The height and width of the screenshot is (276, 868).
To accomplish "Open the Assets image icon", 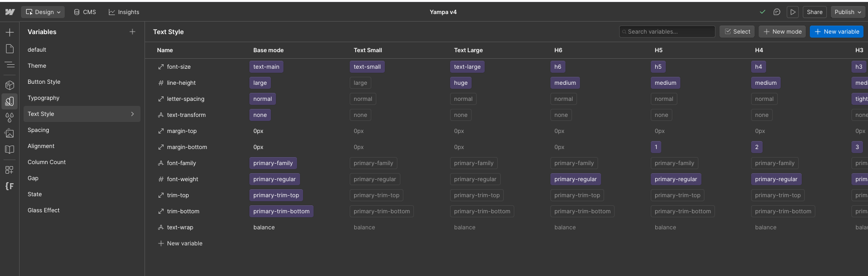I will 10,133.
